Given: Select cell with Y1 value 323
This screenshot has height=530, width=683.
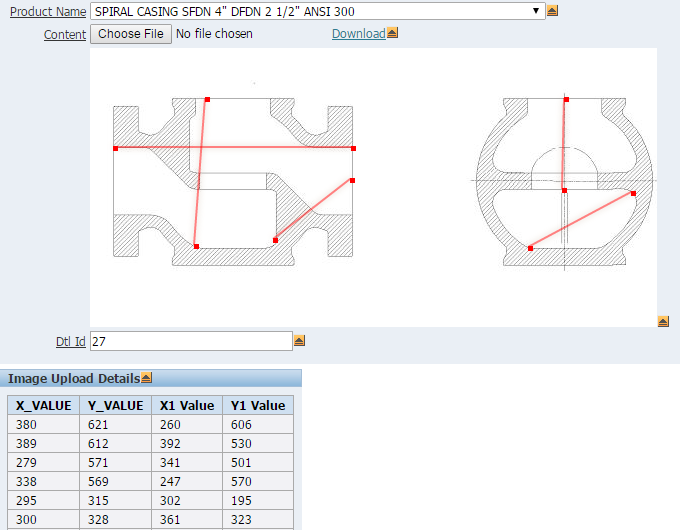Looking at the screenshot, I should 258,520.
